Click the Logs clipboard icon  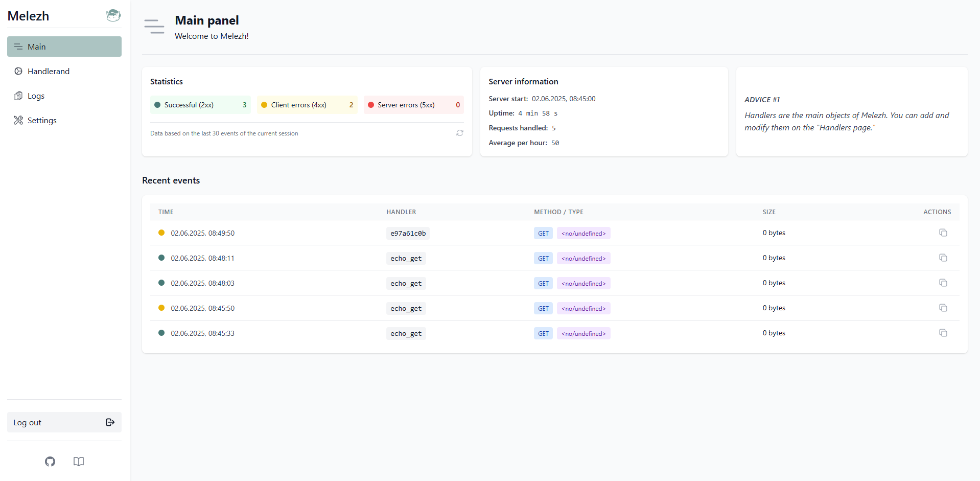pyautogui.click(x=18, y=96)
